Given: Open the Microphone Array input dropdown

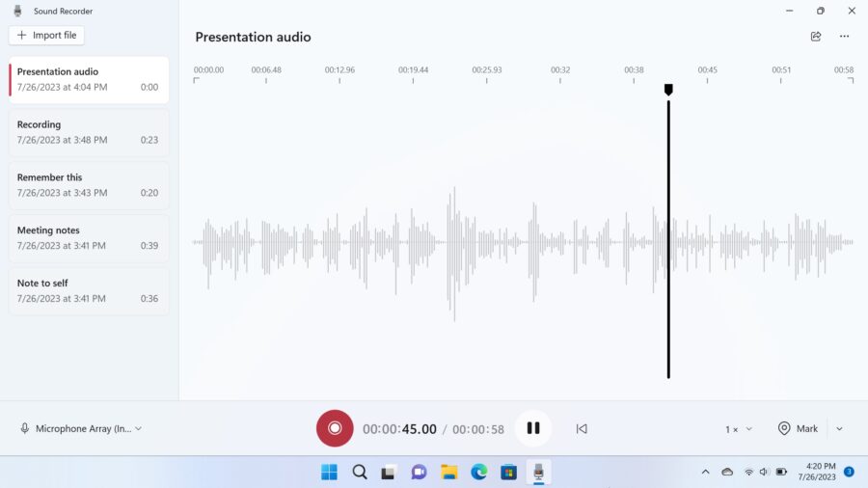Looking at the screenshot, I should (x=81, y=429).
